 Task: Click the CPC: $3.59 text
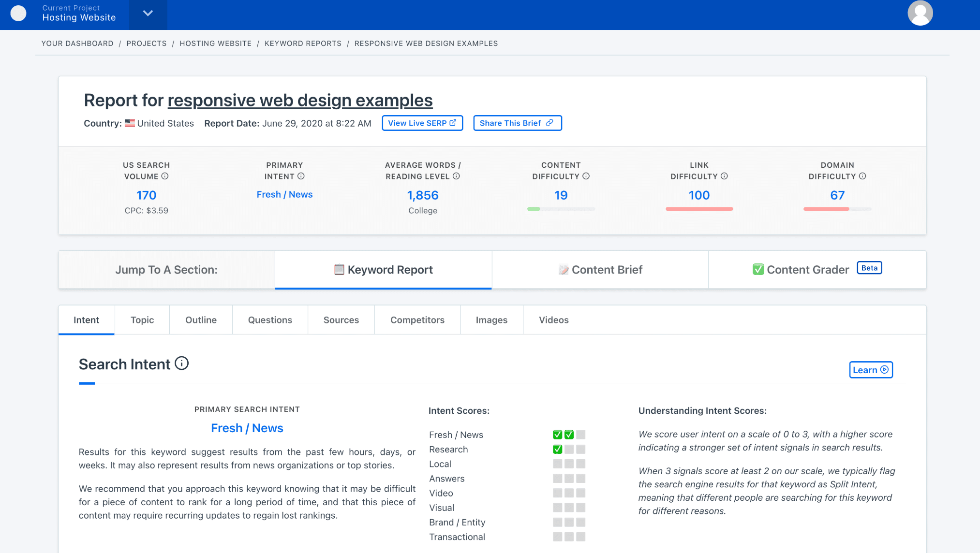point(146,211)
